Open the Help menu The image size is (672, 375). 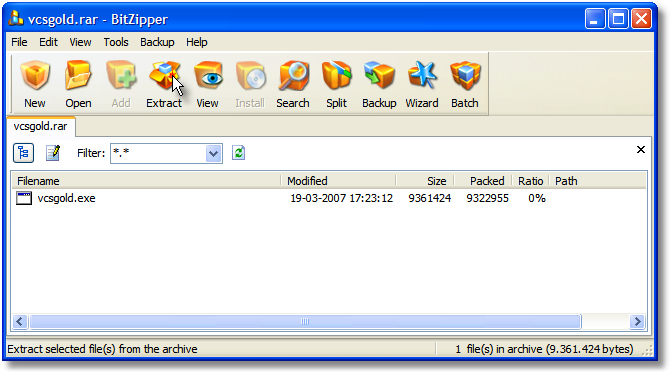tap(197, 42)
